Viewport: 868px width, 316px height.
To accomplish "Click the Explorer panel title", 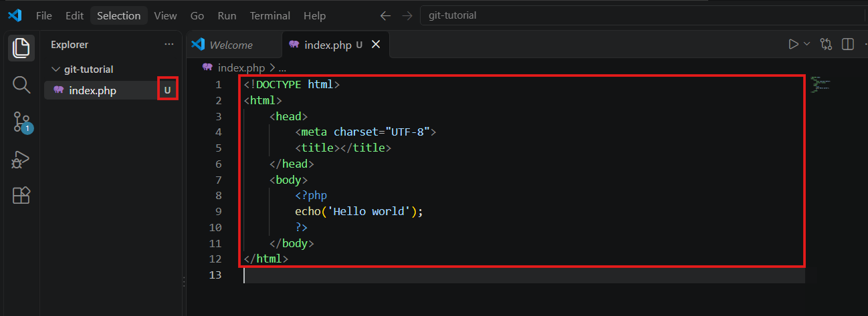I will coord(70,45).
